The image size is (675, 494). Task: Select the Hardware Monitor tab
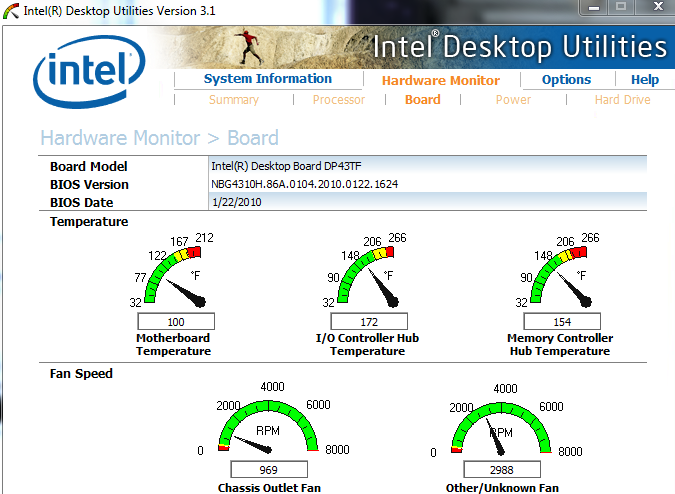pos(441,80)
